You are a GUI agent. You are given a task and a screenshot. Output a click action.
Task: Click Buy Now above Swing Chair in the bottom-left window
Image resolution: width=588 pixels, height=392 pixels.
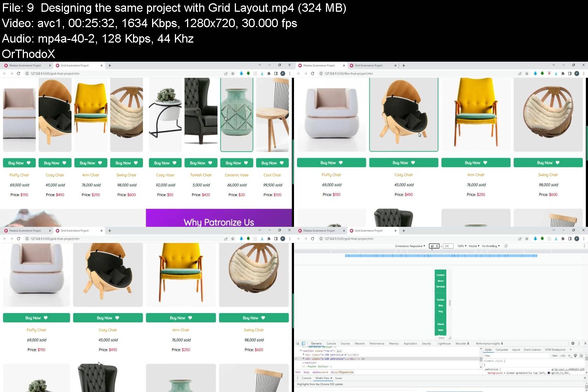click(x=254, y=318)
